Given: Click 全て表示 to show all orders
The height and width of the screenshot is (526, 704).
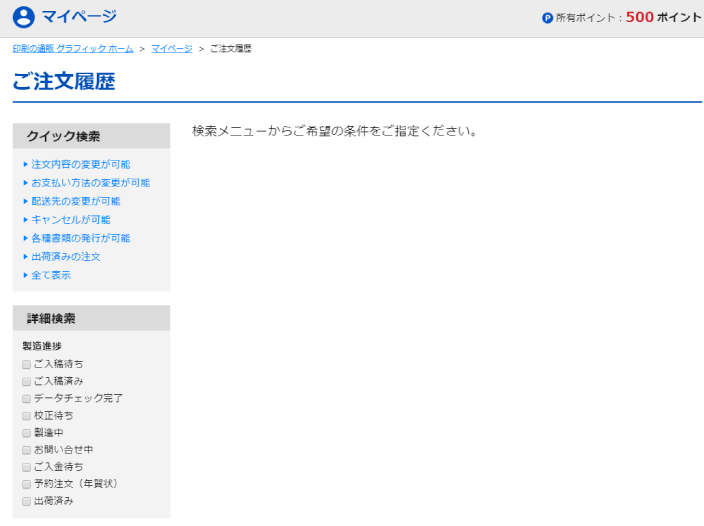Looking at the screenshot, I should point(50,275).
